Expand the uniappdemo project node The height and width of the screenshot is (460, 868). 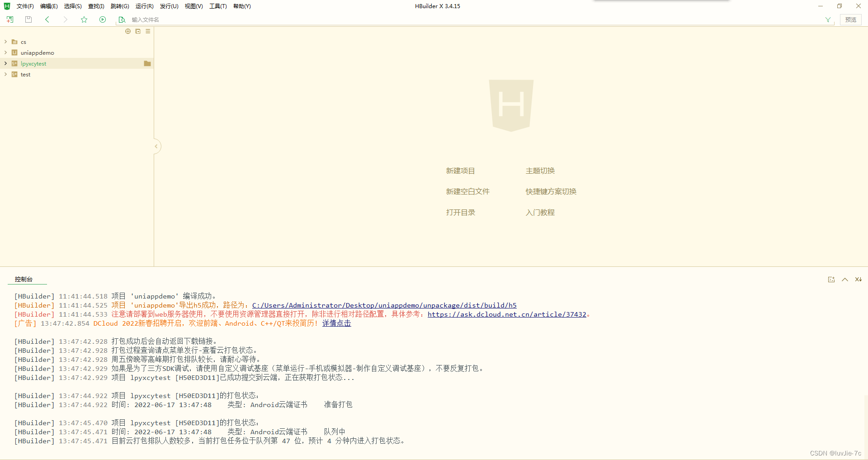tap(5, 52)
